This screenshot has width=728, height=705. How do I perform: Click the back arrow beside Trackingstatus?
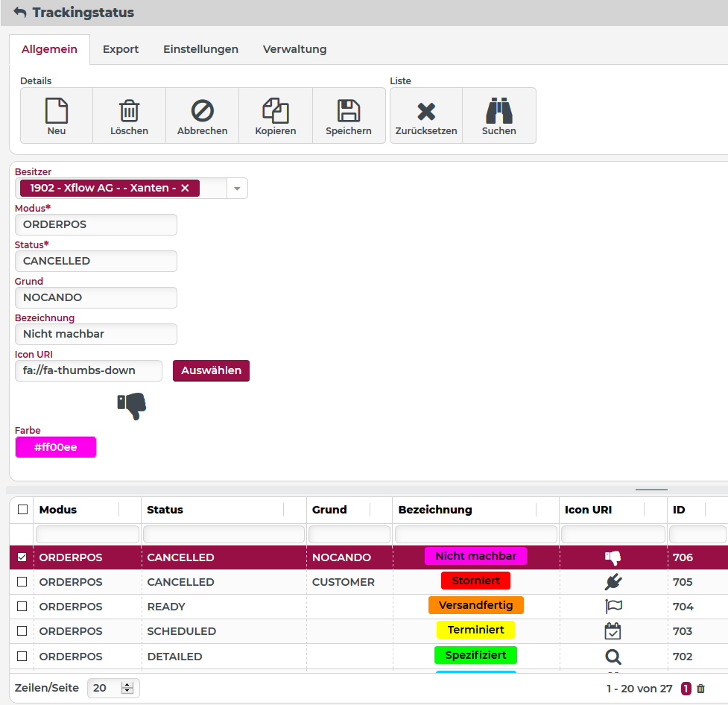(20, 13)
